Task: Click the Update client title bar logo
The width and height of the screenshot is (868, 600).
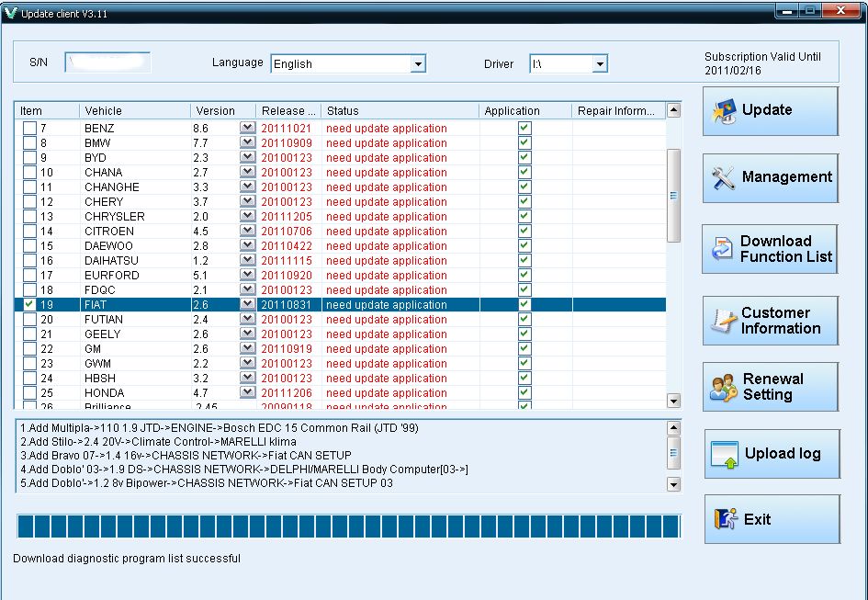Action: point(10,11)
